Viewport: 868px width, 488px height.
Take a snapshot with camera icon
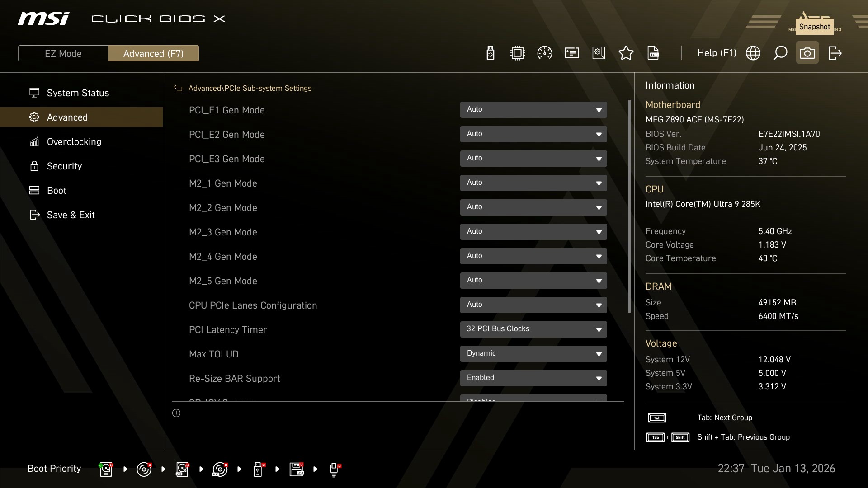(x=807, y=53)
